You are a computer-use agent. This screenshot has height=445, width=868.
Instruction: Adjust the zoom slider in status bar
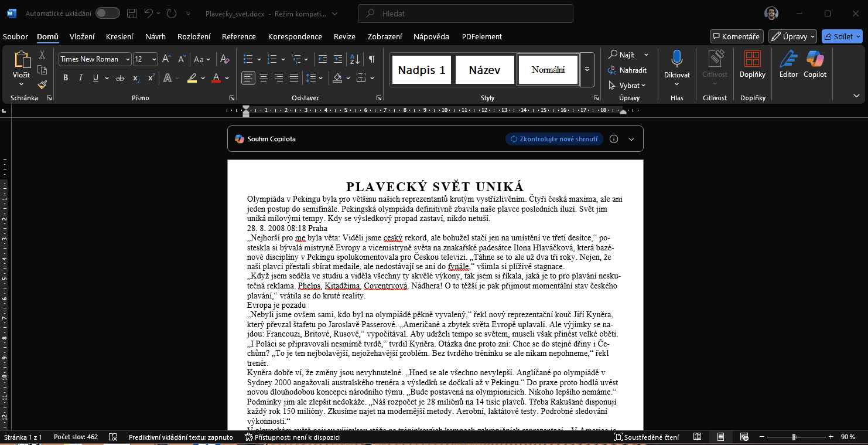pos(794,437)
